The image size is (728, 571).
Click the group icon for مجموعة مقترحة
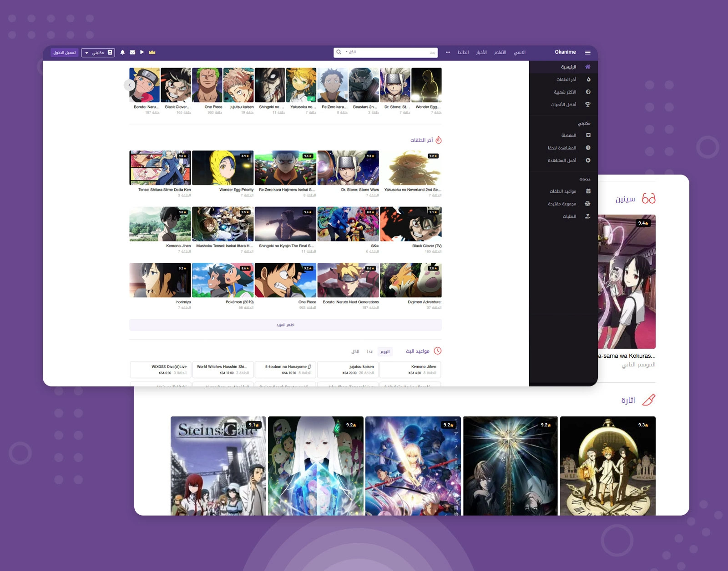588,204
